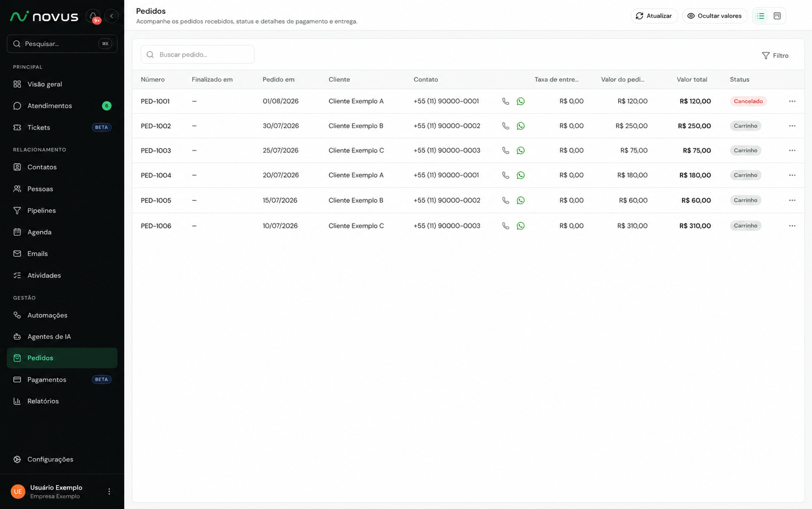Click the phone icon for PED-1004
Viewport: 812px width, 509px height.
point(505,175)
